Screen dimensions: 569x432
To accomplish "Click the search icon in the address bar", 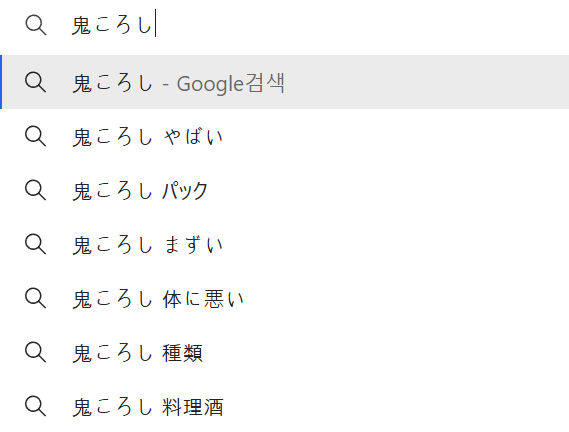I will point(36,25).
